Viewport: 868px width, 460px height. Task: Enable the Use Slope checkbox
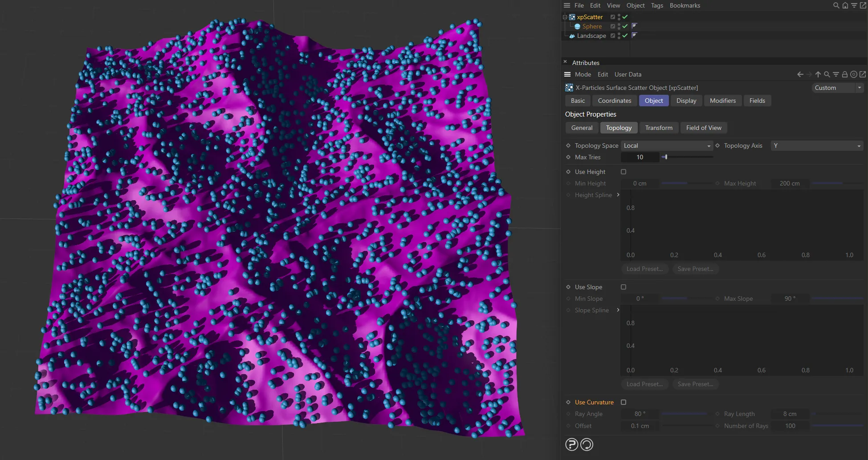(623, 287)
